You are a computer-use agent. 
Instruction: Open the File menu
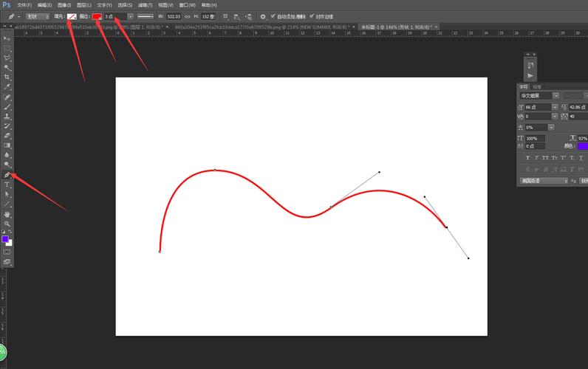[24, 5]
